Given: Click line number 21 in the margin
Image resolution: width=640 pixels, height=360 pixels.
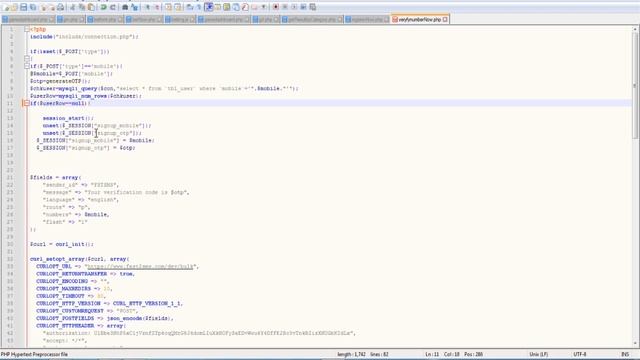Looking at the screenshot, I should pos(10,178).
